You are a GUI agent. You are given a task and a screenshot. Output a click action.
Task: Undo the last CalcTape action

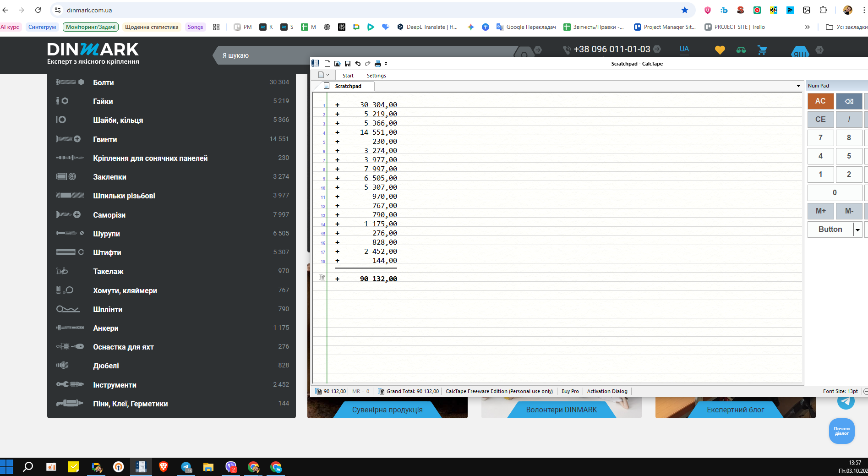coord(358,64)
